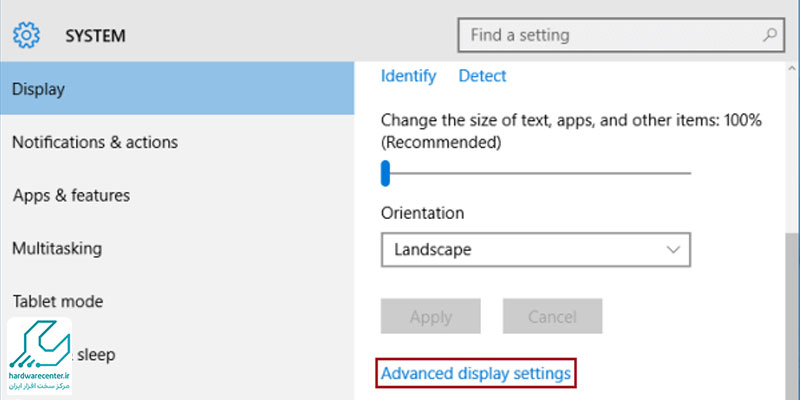Go to Apps & features
Viewport: 800px width, 400px height.
[71, 195]
